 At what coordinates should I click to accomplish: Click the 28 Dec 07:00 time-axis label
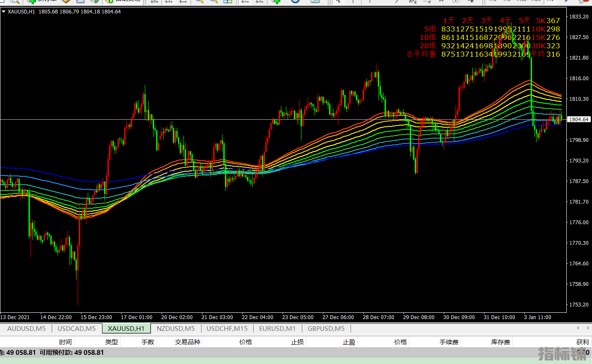(378, 317)
